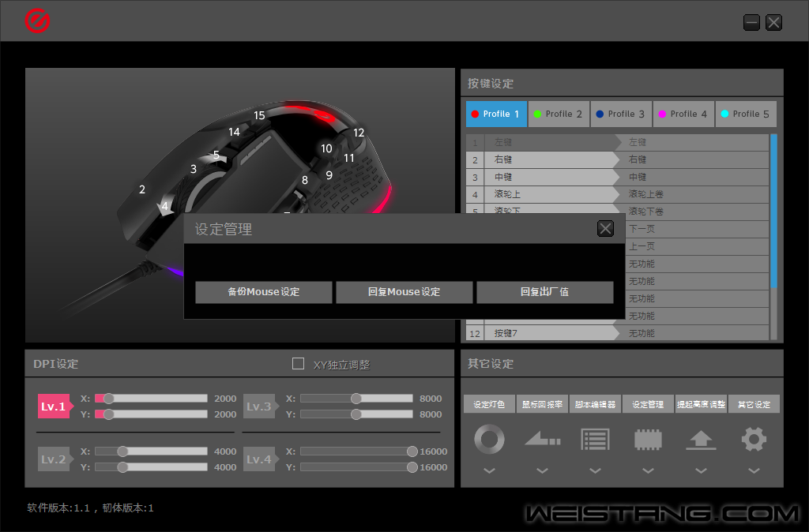809x532 pixels.
Task: Switch to Profile 3 tab
Action: [621, 114]
